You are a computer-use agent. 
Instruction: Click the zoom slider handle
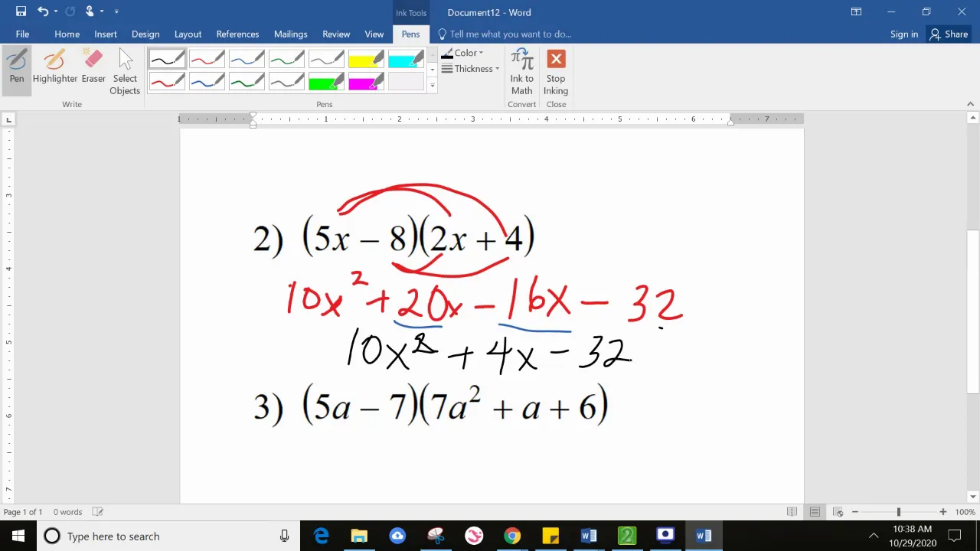click(899, 512)
